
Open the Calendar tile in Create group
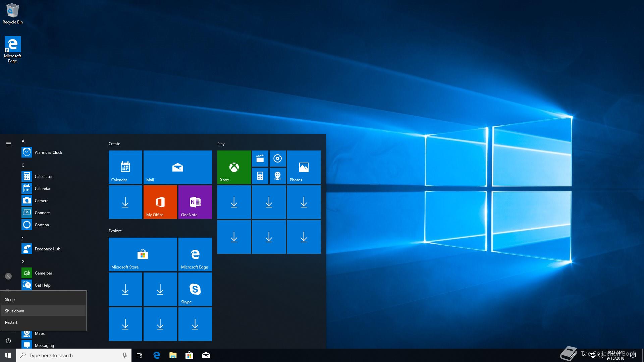(x=125, y=167)
